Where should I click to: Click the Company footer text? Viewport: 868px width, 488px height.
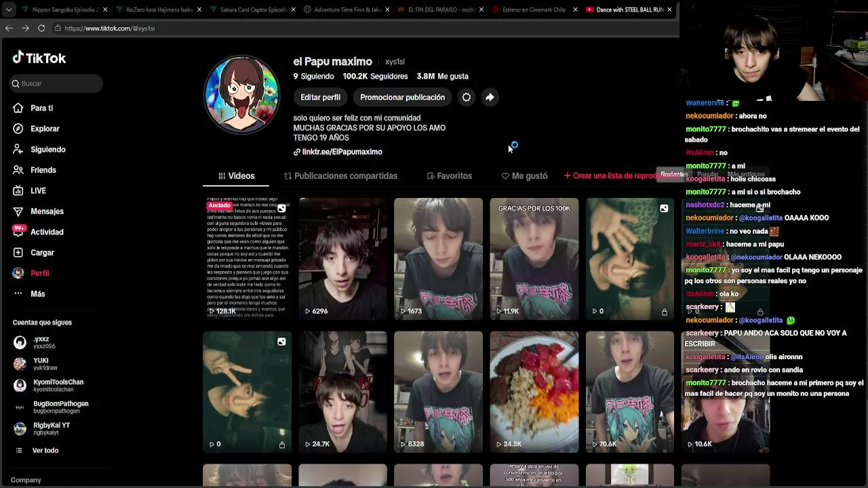tap(26, 480)
